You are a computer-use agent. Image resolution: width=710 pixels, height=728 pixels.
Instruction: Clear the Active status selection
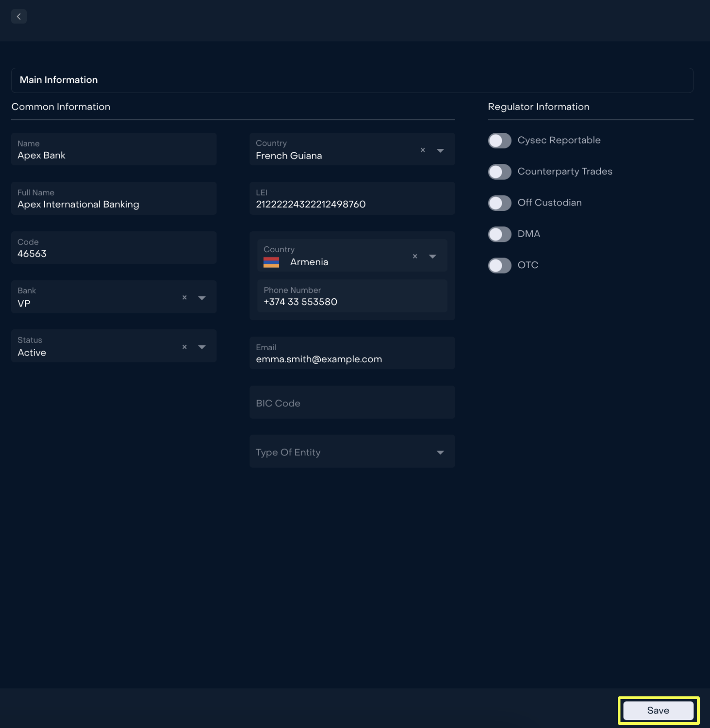click(x=184, y=347)
